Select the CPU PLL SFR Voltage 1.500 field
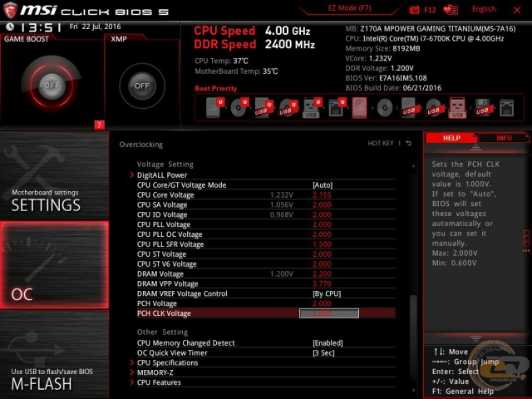532x399 pixels. (322, 244)
